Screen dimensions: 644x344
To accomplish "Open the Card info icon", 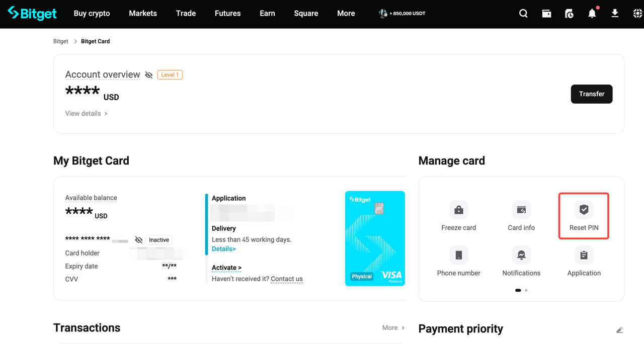I will (521, 210).
